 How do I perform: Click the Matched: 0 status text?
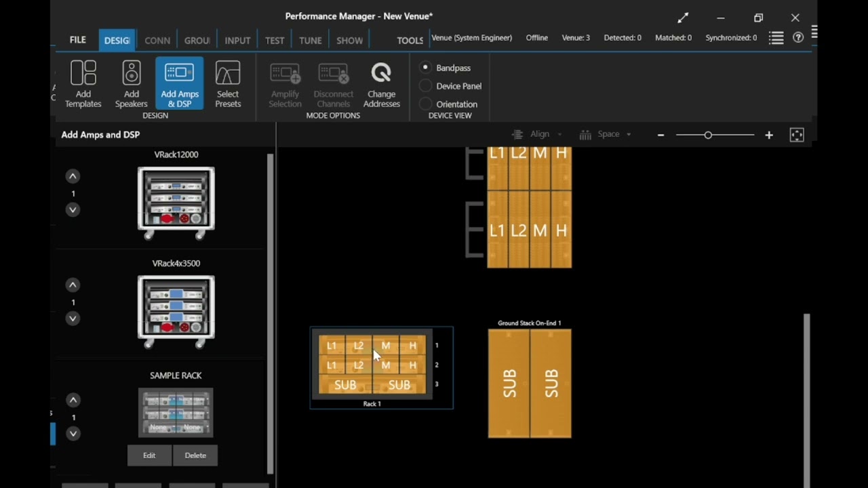(673, 38)
